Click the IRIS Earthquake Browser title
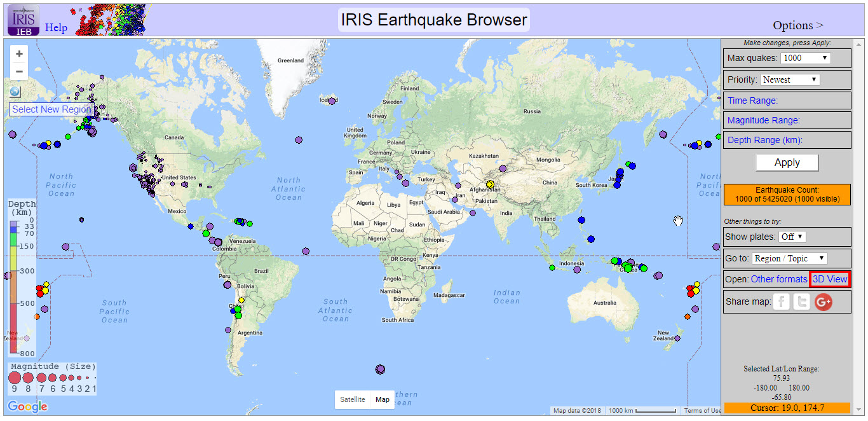 (434, 20)
